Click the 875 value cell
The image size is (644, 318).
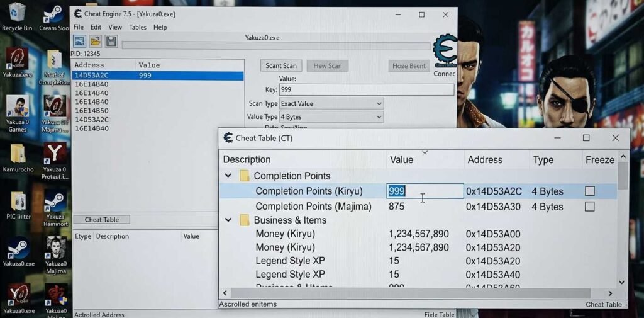coord(396,206)
